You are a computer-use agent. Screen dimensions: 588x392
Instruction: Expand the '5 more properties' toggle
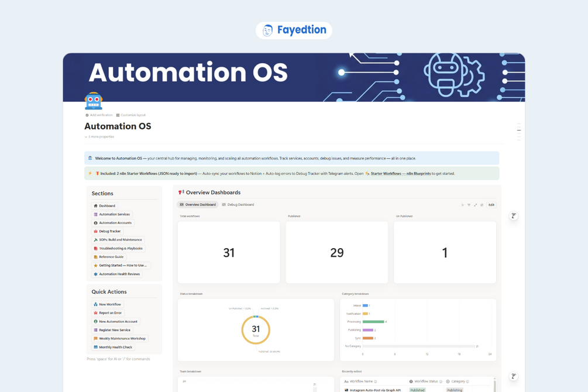click(99, 137)
